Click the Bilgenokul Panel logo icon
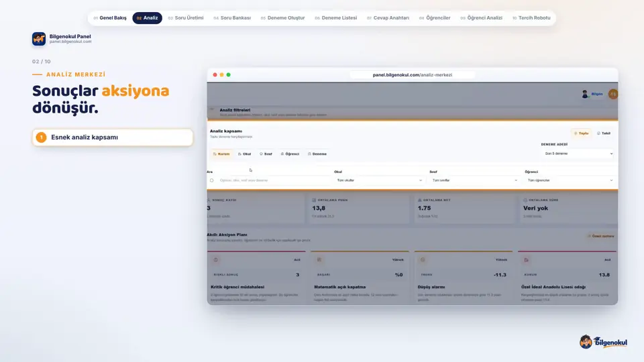This screenshot has height=362, width=644. [39, 39]
